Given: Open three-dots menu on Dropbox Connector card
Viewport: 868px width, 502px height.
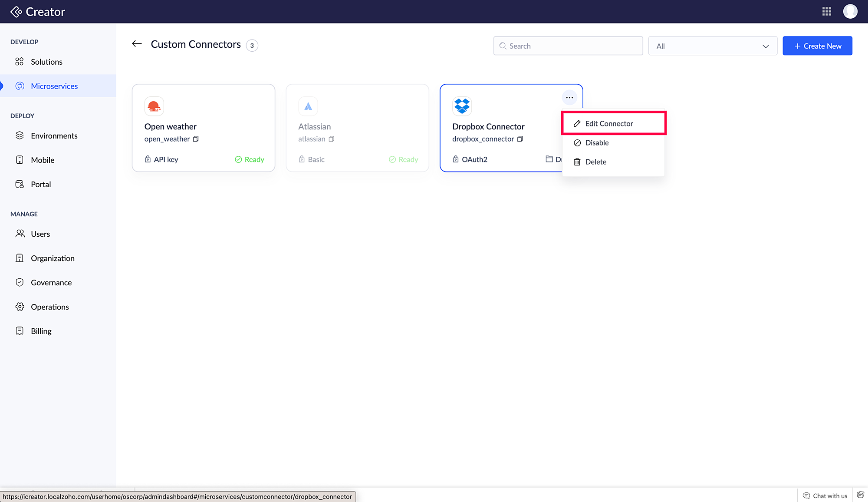Looking at the screenshot, I should click(569, 98).
